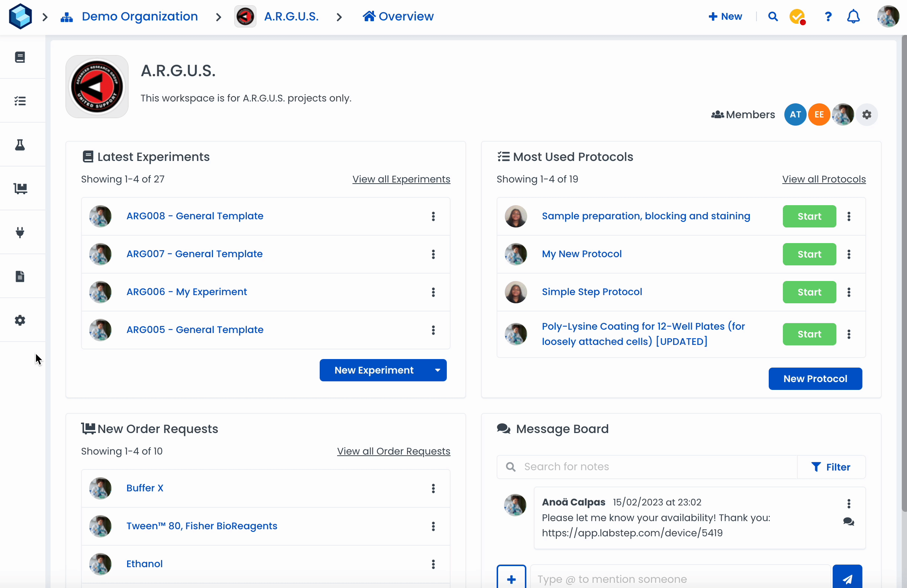Open the Experiments notebook sidebar icon
The width and height of the screenshot is (907, 588).
pos(20,57)
